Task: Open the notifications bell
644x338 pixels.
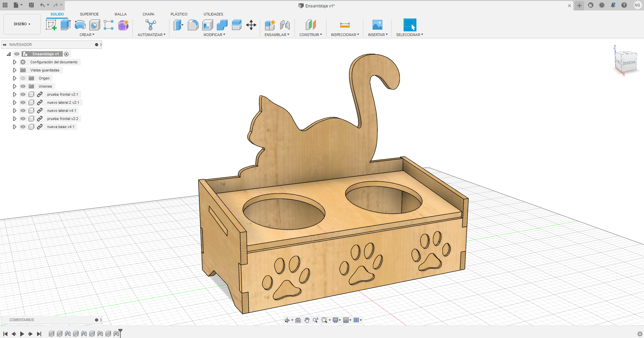Action: 613,5
